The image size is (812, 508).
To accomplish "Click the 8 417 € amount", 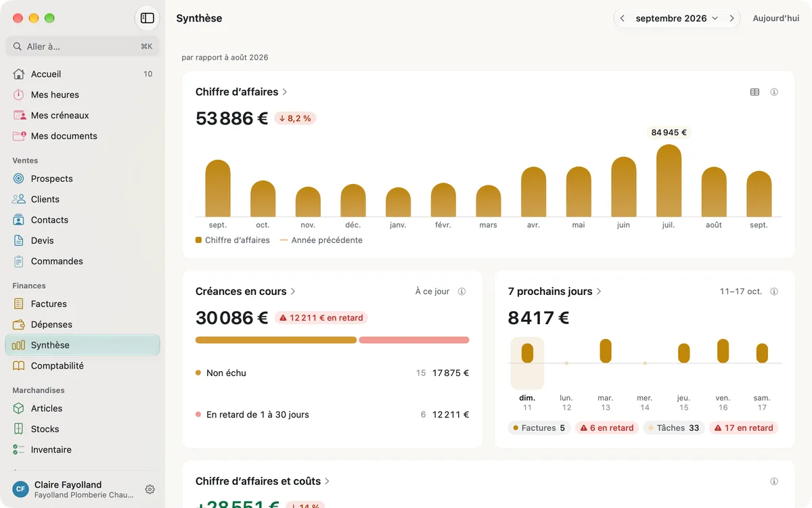I will point(539,318).
